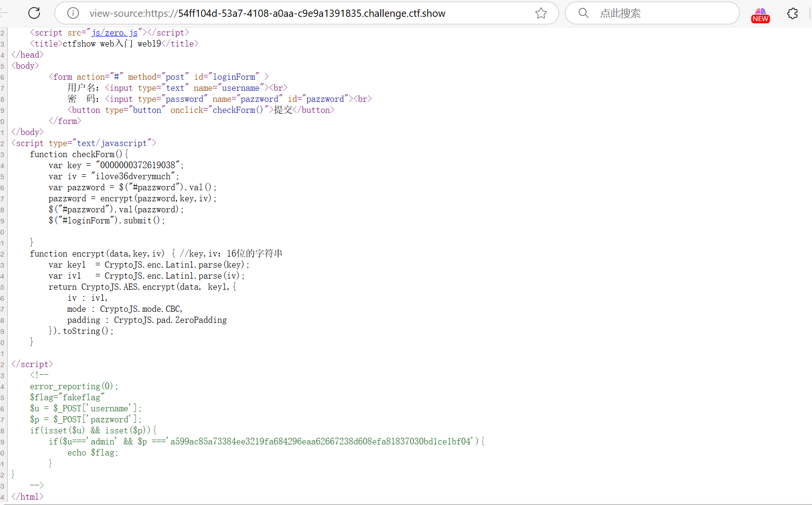The image size is (812, 505).
Task: Click the script type="text/javascript" tag
Action: pos(84,143)
